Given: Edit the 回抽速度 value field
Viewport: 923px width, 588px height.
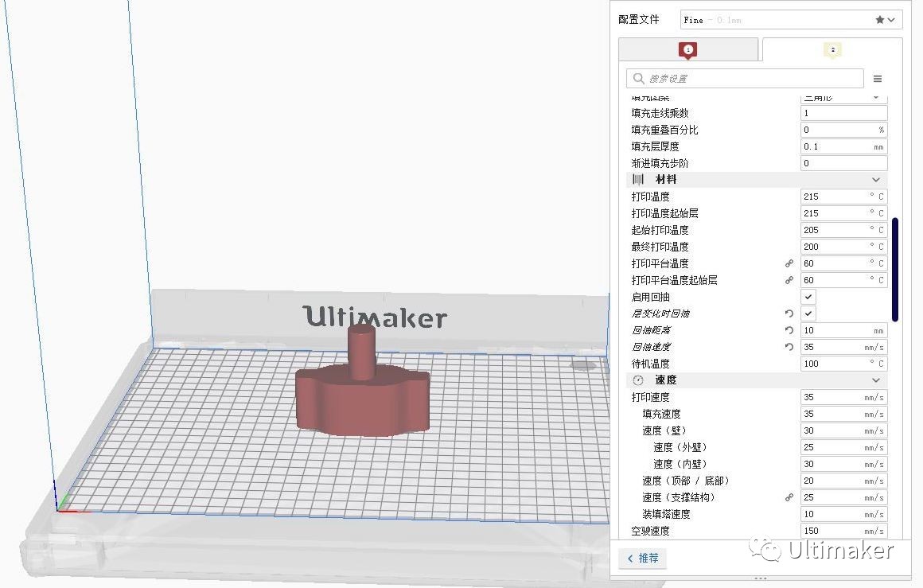Looking at the screenshot, I should pyautogui.click(x=843, y=347).
